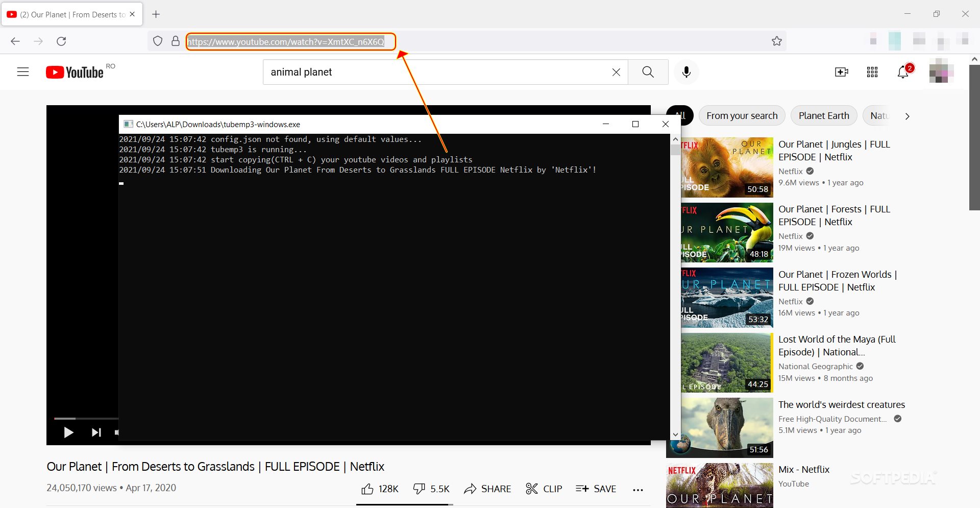The width and height of the screenshot is (980, 508).
Task: Close the Our Planet browser tab
Action: point(132,14)
